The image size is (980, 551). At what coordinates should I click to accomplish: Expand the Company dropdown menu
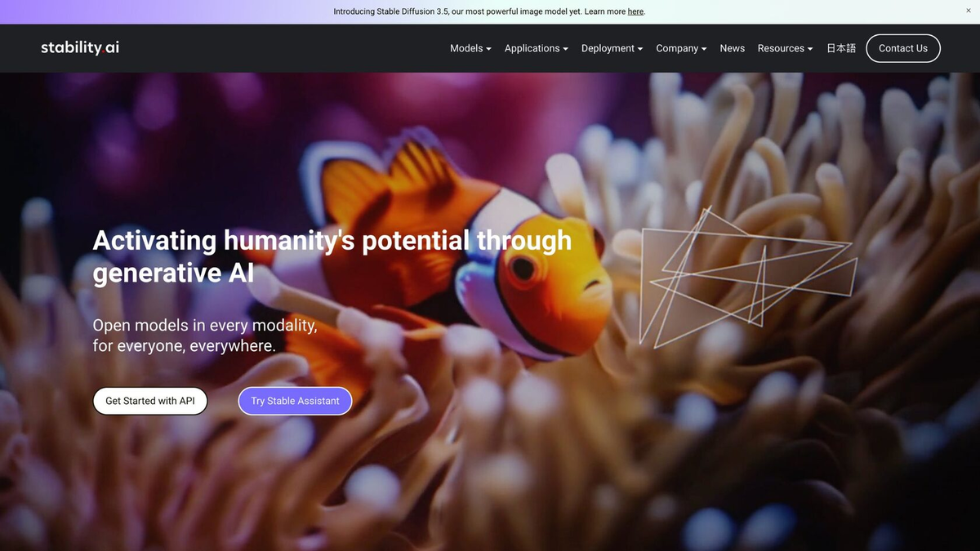point(681,48)
